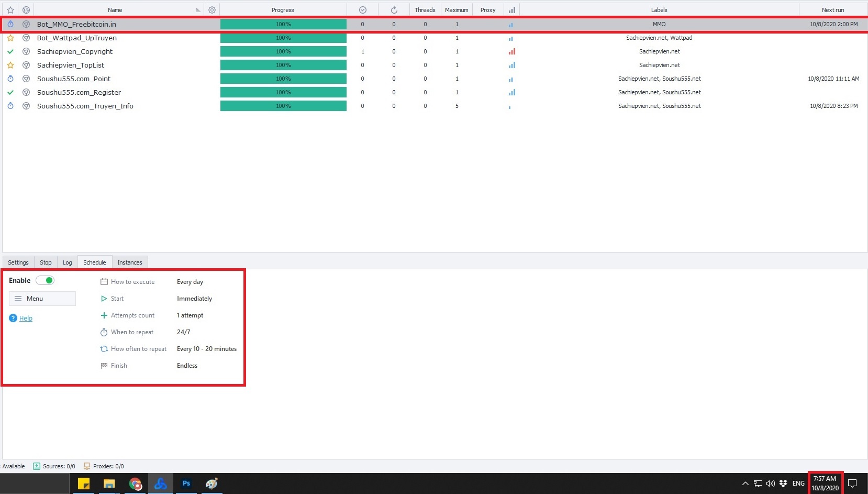
Task: Open the Windows notification center
Action: [x=852, y=484]
